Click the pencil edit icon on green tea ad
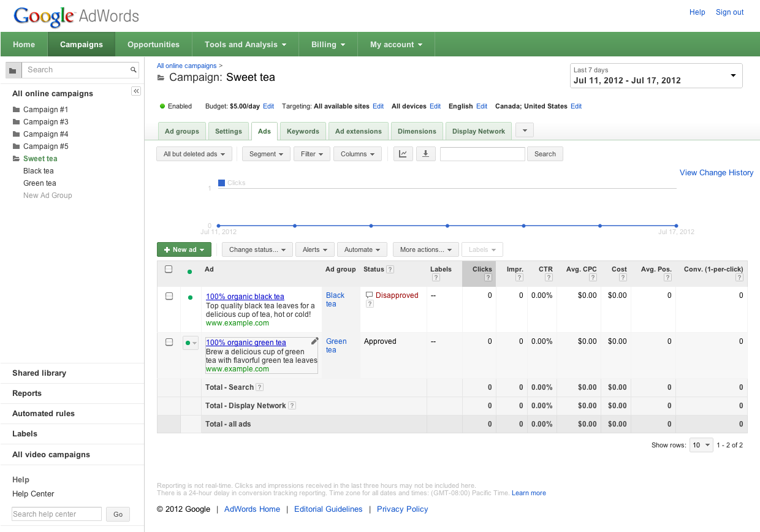 click(314, 341)
